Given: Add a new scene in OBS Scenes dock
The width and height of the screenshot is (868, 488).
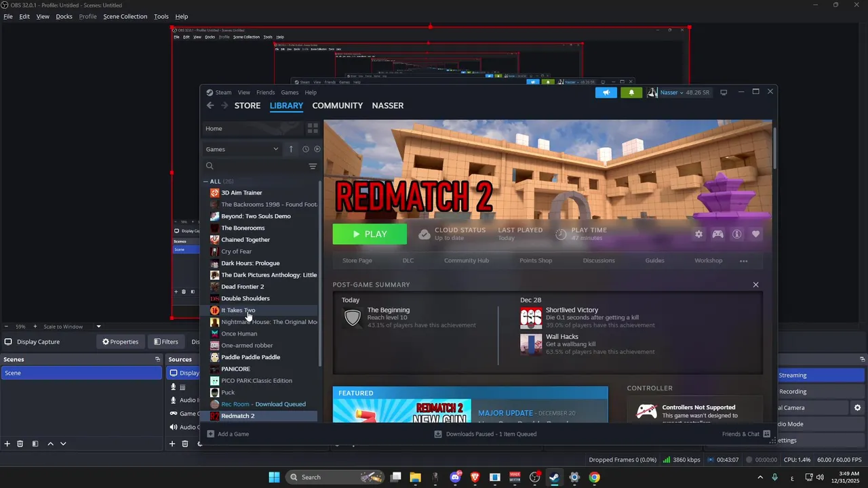Looking at the screenshot, I should pyautogui.click(x=7, y=444).
